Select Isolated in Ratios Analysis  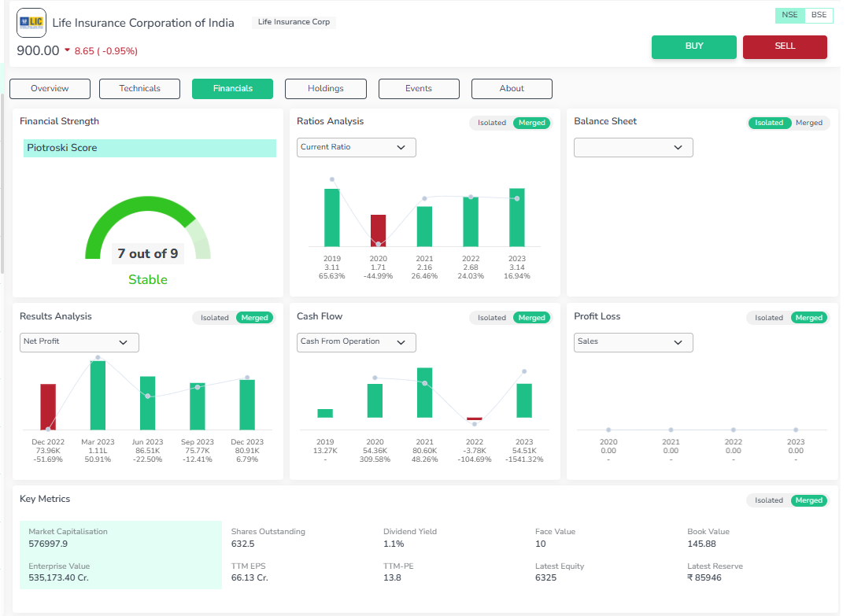[x=492, y=123]
